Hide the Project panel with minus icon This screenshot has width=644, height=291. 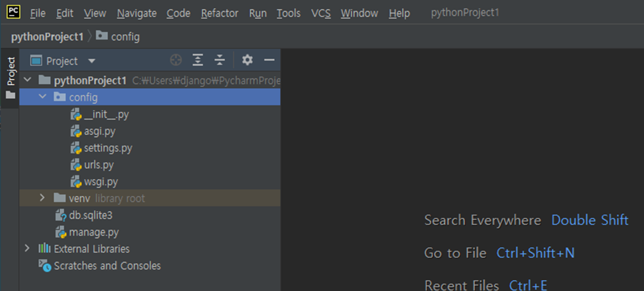[x=269, y=60]
